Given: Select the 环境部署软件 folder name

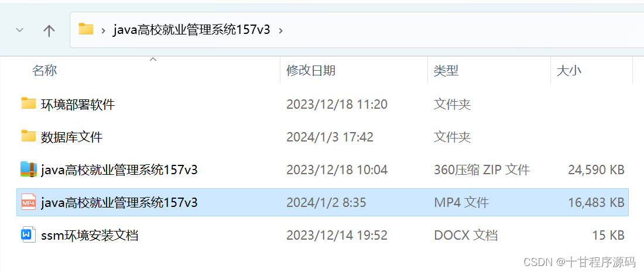Looking at the screenshot, I should click(x=78, y=104).
